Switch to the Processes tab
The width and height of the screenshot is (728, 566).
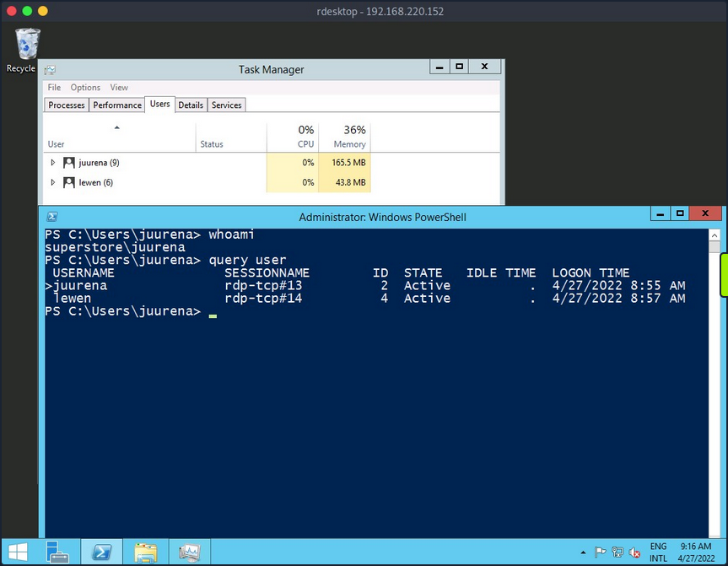click(66, 105)
